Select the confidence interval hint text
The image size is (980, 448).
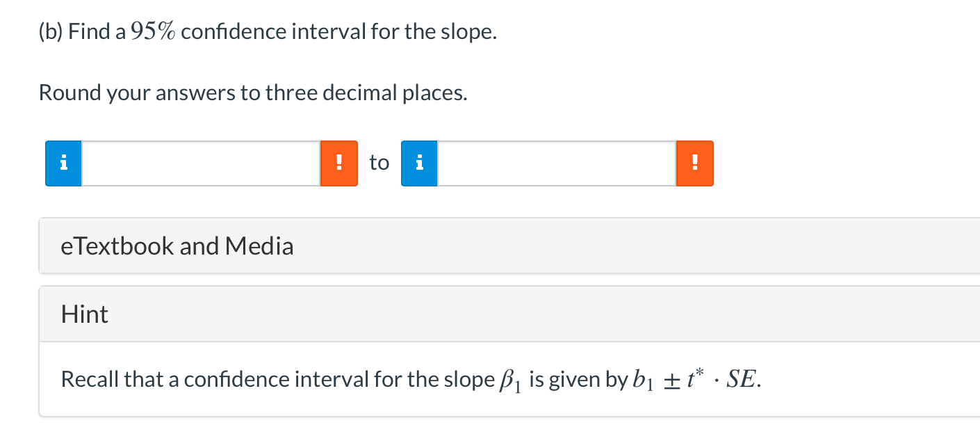pyautogui.click(x=410, y=379)
